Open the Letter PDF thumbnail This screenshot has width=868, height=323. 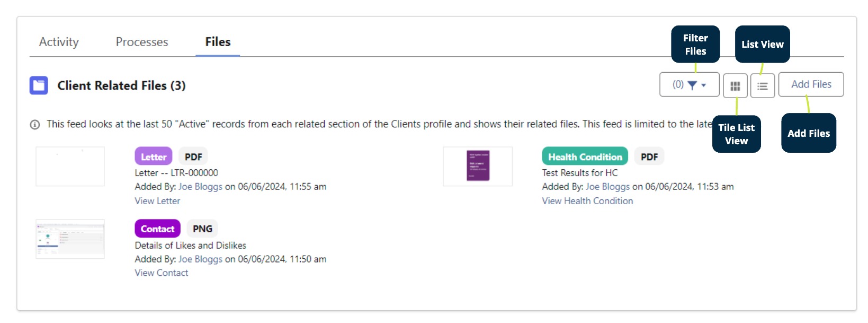tap(70, 167)
